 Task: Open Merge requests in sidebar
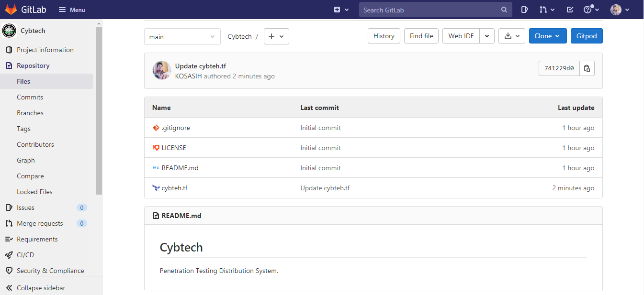coord(40,223)
